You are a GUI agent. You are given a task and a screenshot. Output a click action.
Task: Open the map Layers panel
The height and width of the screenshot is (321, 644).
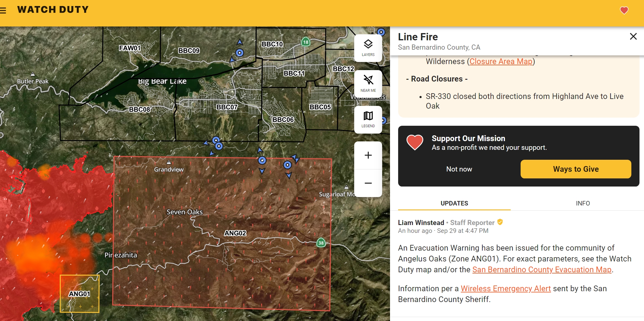pyautogui.click(x=368, y=48)
